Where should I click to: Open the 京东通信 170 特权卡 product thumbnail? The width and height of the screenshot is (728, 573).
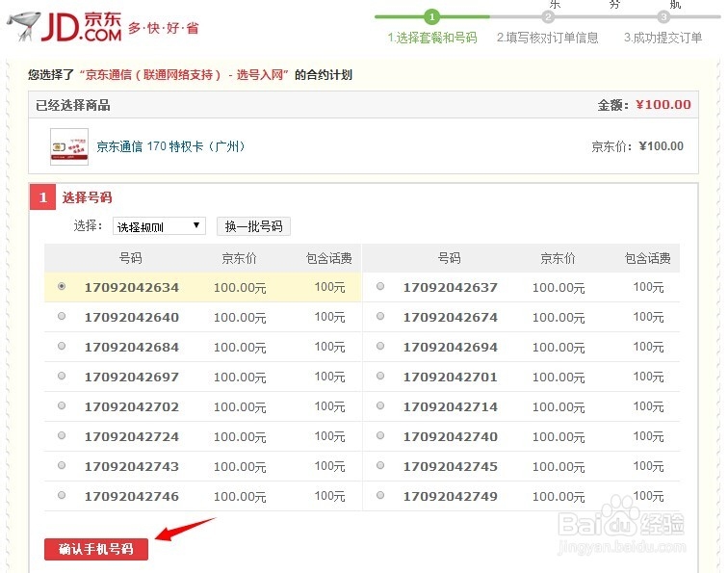pos(69,146)
